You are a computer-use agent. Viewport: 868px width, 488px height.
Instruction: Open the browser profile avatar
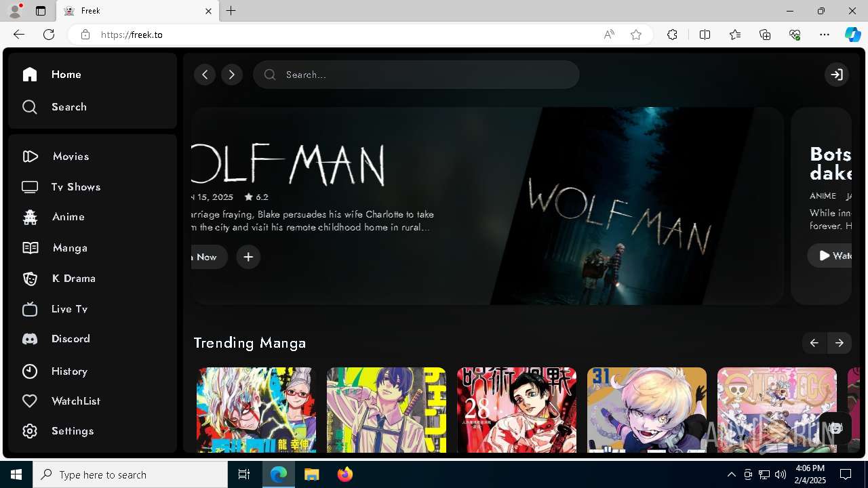pyautogui.click(x=15, y=11)
